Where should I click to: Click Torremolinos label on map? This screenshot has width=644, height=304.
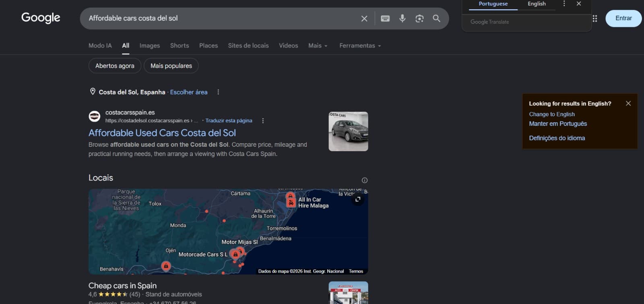click(282, 228)
